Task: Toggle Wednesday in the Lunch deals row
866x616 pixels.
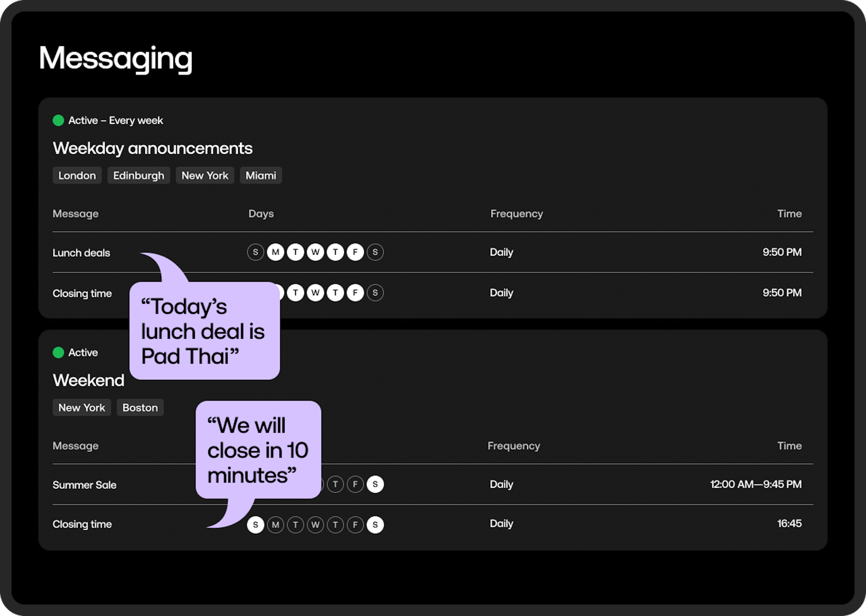Action: pyautogui.click(x=315, y=252)
